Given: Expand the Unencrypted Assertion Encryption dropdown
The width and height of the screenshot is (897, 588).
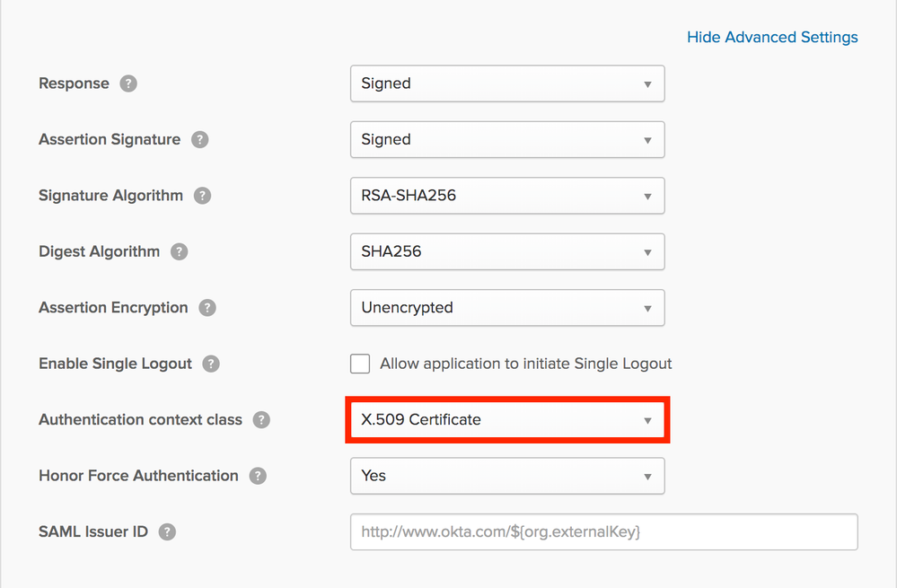Looking at the screenshot, I should tap(507, 308).
